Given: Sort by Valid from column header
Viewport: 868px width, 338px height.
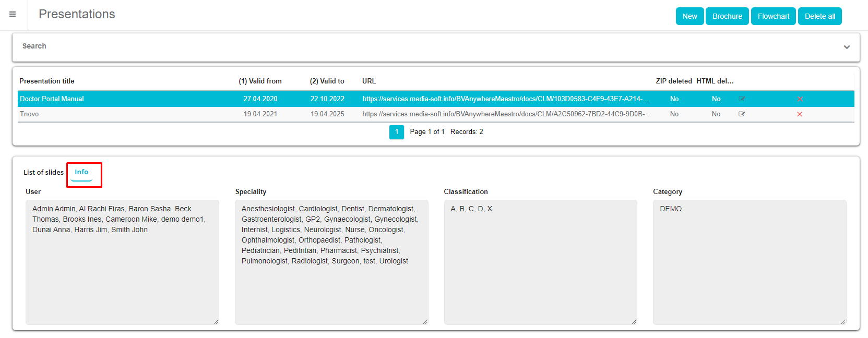Looking at the screenshot, I should [x=260, y=81].
